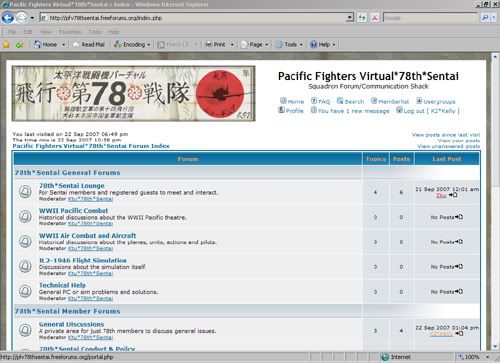500x363 pixels.
Task: Open the IL2-1946 Flight Simulation forum
Action: pos(83,260)
